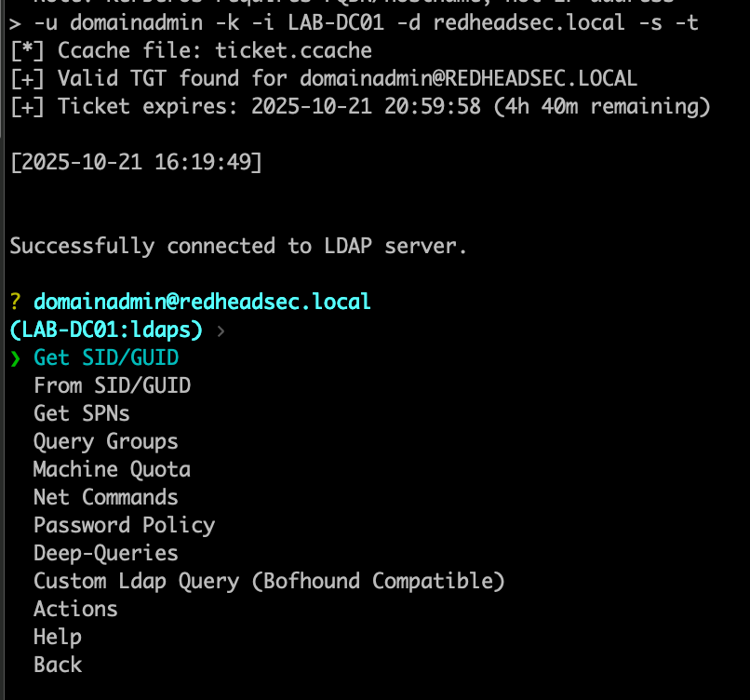Click the (LAB-DC01:ldaps) connection label

click(106, 330)
